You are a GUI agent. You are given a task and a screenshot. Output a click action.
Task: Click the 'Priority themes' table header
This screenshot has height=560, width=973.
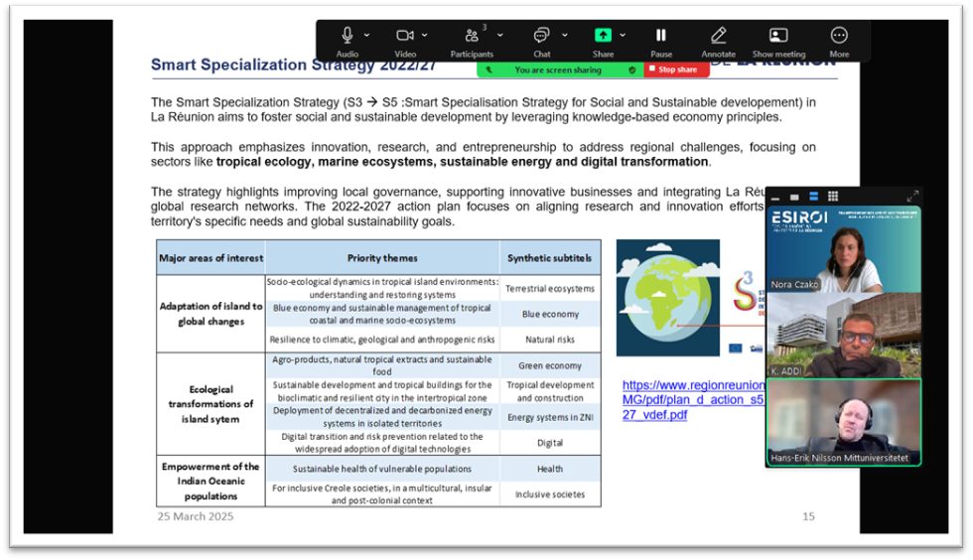[382, 257]
